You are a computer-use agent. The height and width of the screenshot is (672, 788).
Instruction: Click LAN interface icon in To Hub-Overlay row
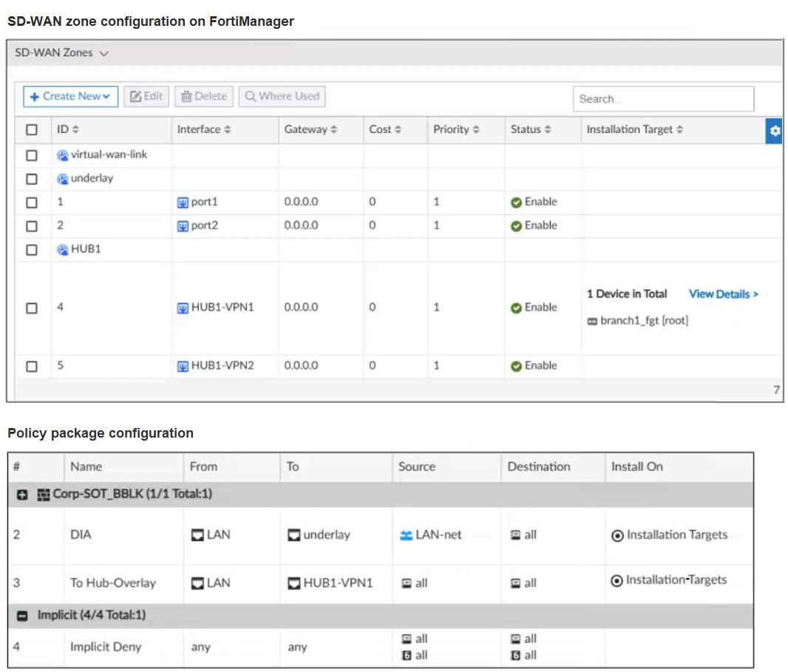tap(197, 583)
